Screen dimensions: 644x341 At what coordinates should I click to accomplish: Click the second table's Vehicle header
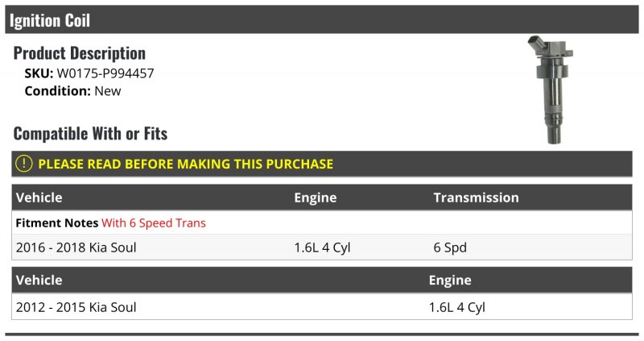[39, 280]
